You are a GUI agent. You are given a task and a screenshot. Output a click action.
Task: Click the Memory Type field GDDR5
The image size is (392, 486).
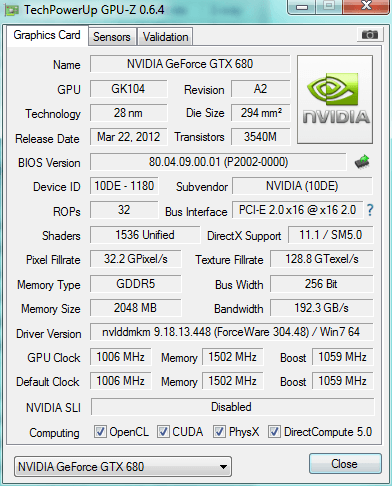point(136,284)
